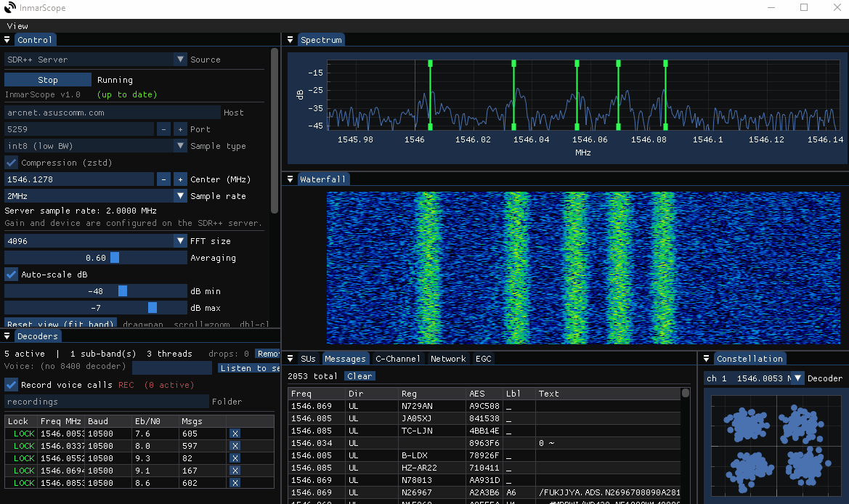Clear the messages list
The width and height of the screenshot is (849, 504).
pyautogui.click(x=359, y=376)
